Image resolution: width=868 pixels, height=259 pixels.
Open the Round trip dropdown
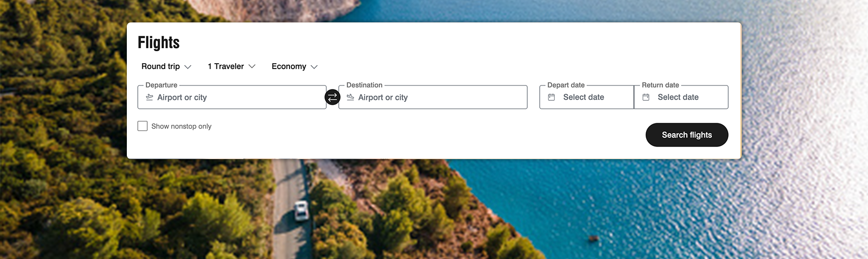166,67
